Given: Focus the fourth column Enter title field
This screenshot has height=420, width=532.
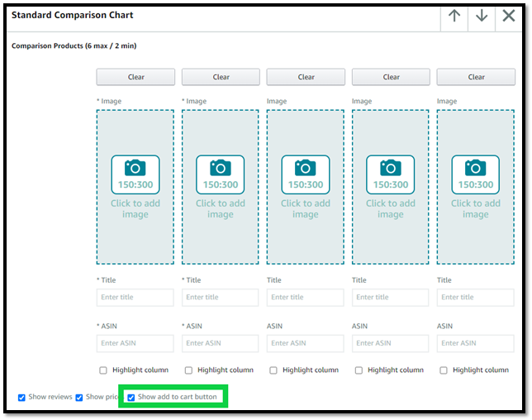Looking at the screenshot, I should (x=391, y=298).
